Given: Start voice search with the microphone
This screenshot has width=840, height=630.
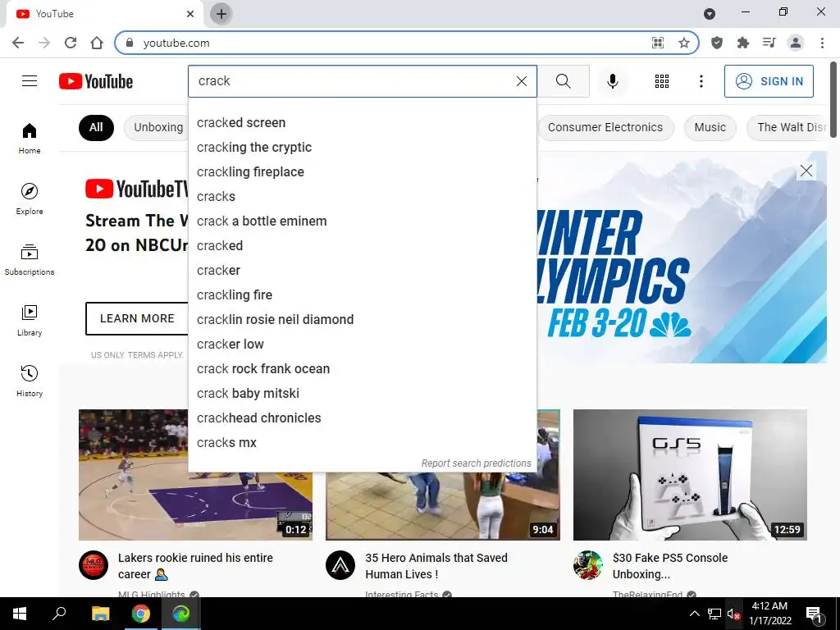Looking at the screenshot, I should point(612,81).
